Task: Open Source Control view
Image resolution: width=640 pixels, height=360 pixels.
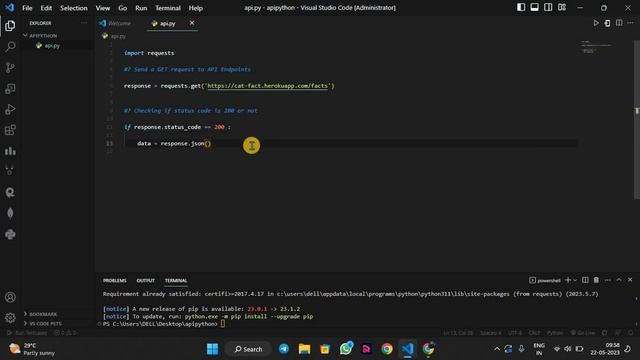Action: point(10,67)
